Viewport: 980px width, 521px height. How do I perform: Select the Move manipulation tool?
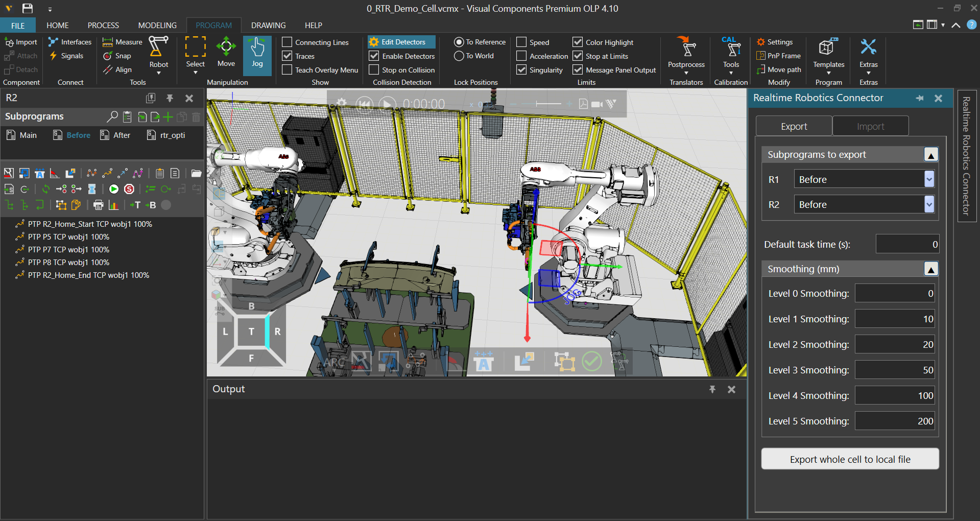coord(226,53)
